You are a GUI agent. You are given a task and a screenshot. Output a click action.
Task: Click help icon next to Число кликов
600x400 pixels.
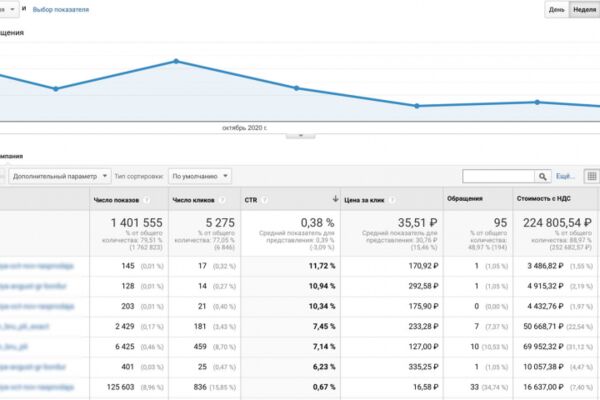(222, 200)
